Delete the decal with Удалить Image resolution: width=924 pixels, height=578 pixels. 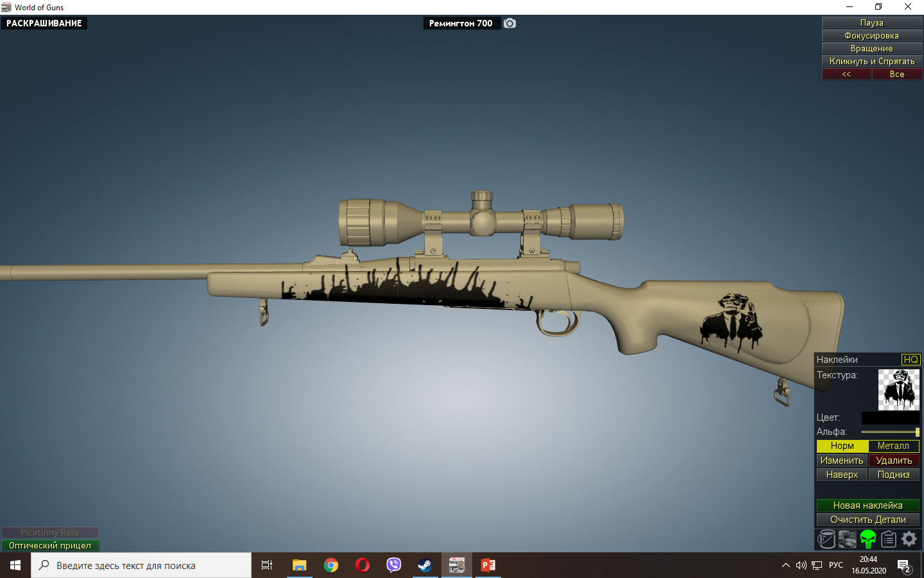[x=894, y=460]
